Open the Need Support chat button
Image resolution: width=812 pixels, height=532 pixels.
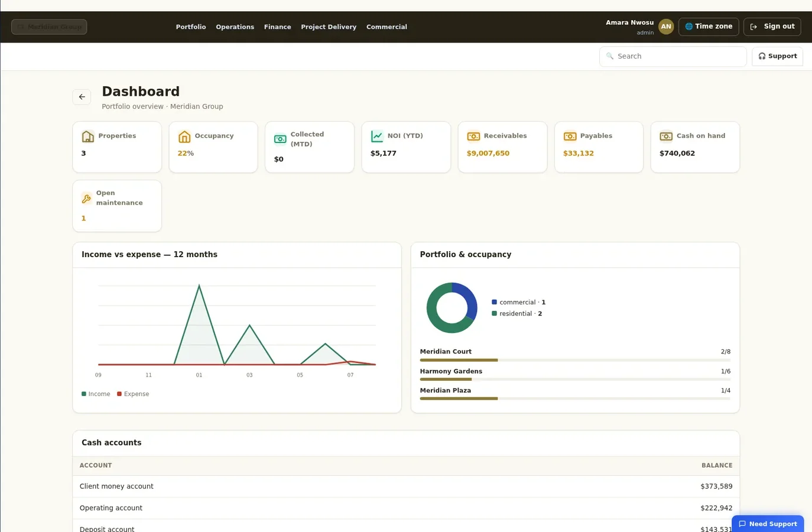[768, 524]
